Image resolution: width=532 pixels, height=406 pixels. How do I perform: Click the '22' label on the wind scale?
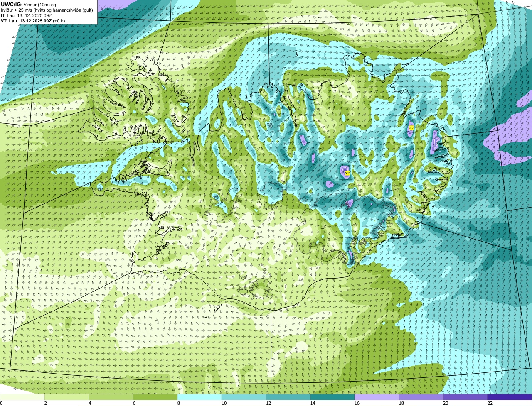490,403
